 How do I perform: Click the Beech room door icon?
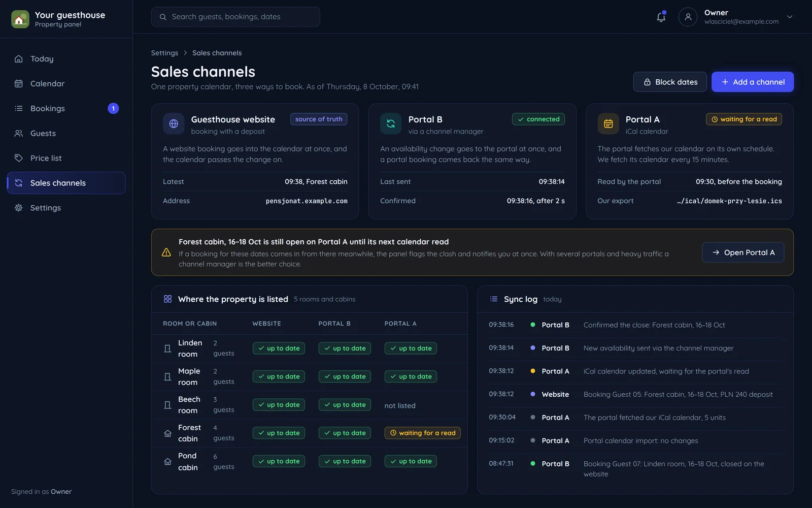click(x=167, y=405)
